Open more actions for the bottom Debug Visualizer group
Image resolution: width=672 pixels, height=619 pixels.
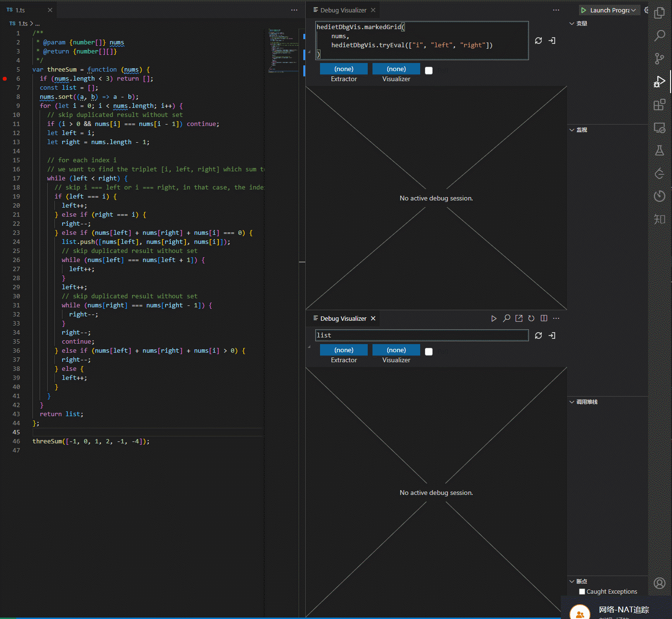pos(556,318)
